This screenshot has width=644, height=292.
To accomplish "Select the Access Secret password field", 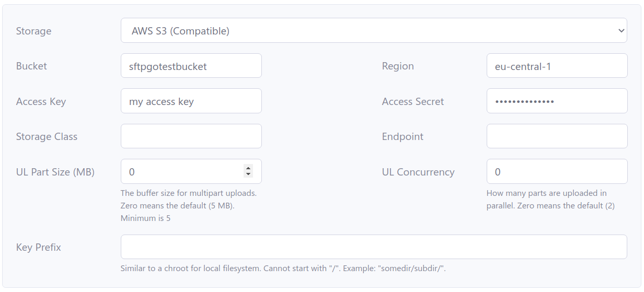I will tap(557, 101).
